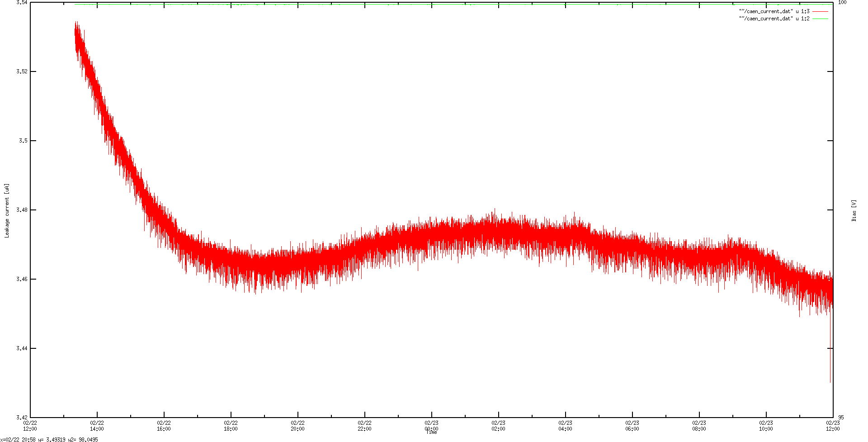Click the 02/22 18:00 time tick label
Viewport: 868px width, 442px height.
click(x=231, y=426)
